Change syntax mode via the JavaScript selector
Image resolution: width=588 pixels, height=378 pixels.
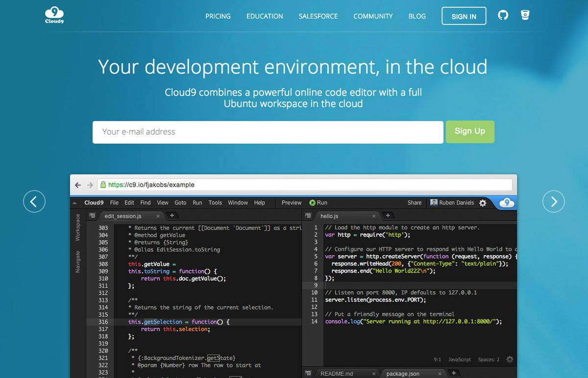[459, 359]
